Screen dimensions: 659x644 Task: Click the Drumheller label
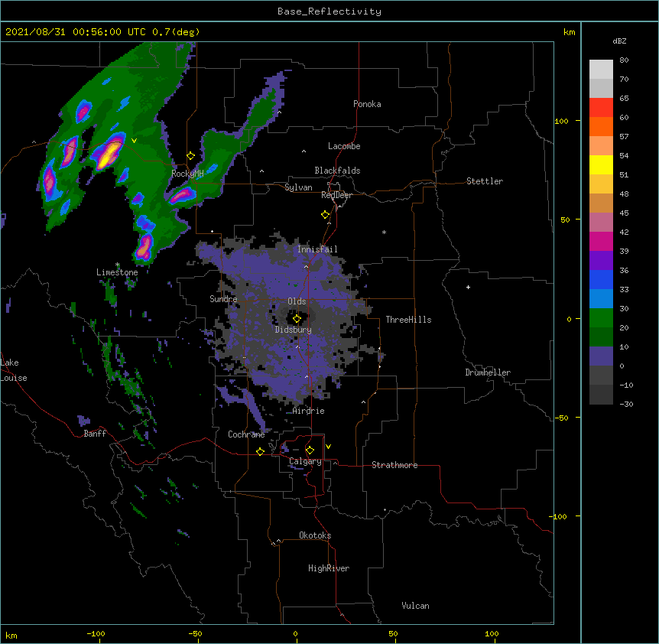pos(488,372)
